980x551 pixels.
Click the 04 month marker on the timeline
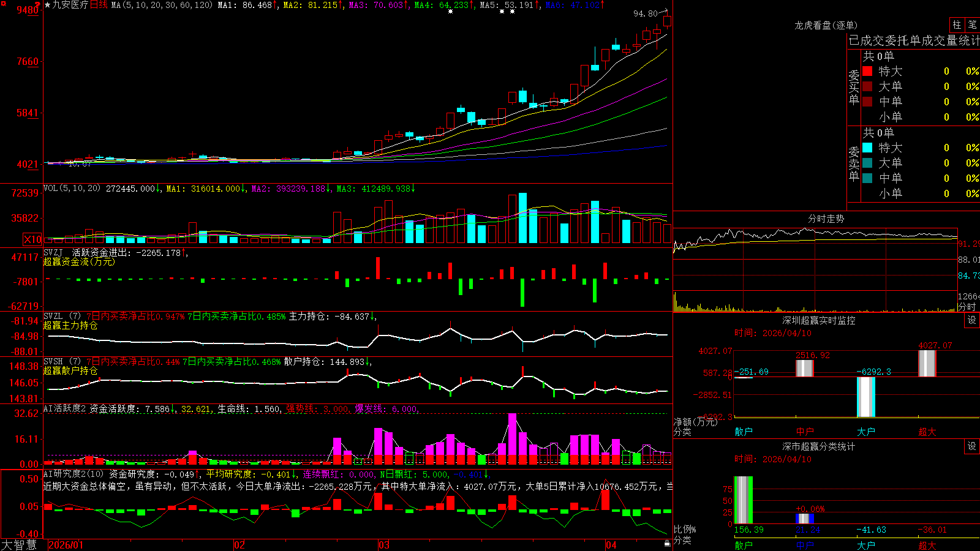[x=611, y=545]
